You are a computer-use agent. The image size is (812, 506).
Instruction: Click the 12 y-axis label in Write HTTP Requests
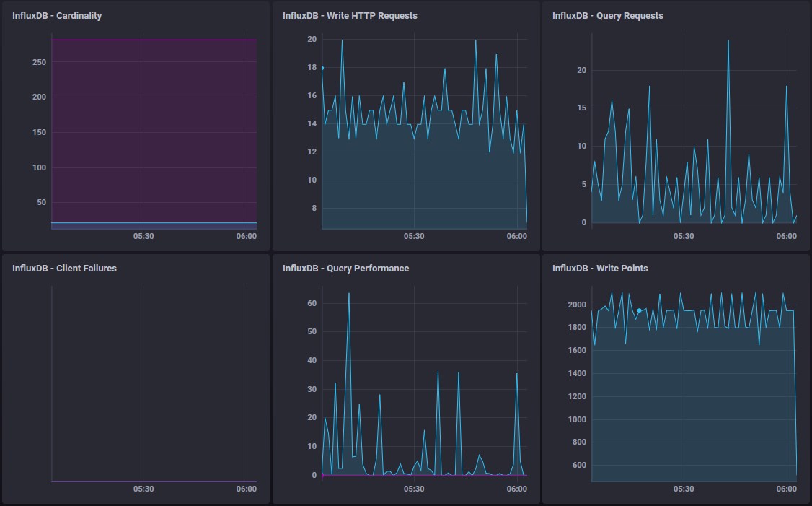point(312,152)
